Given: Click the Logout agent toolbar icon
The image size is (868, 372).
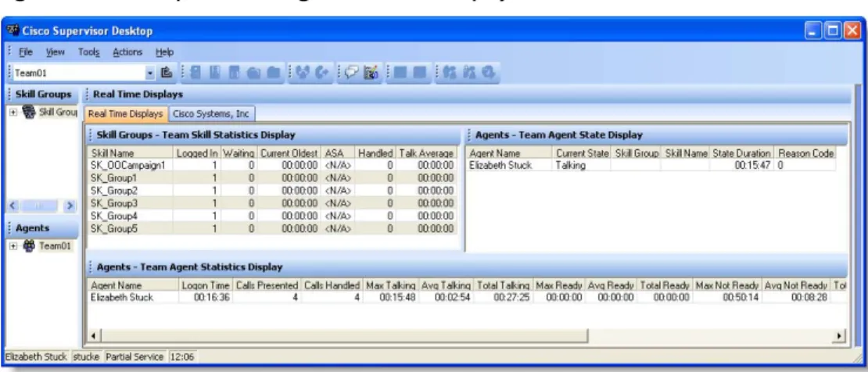Looking at the screenshot, I should 195,73.
